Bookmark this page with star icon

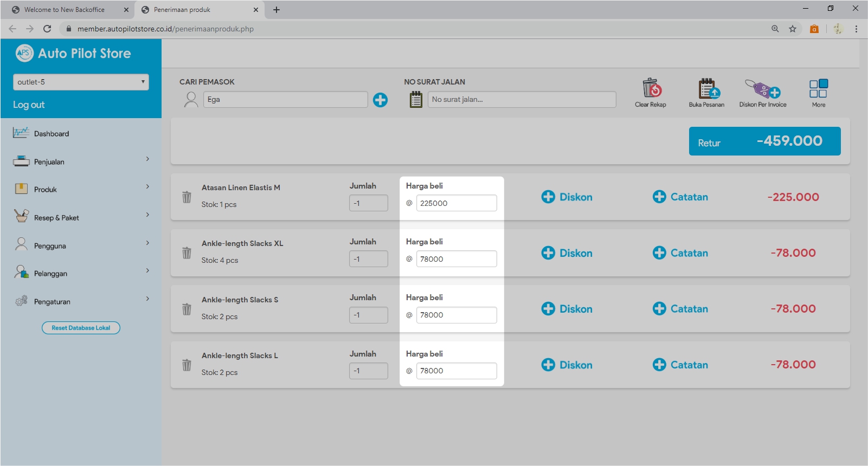pyautogui.click(x=793, y=29)
